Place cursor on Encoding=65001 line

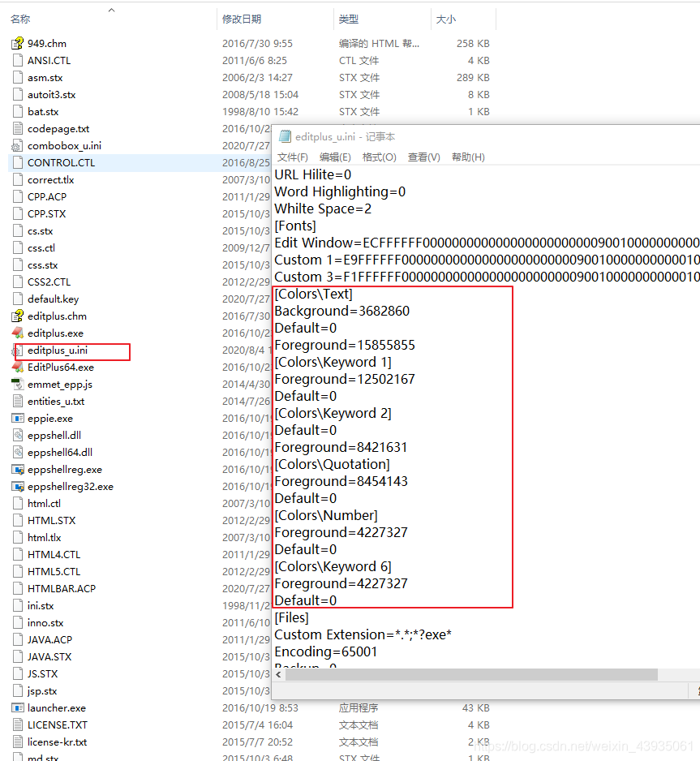point(326,651)
